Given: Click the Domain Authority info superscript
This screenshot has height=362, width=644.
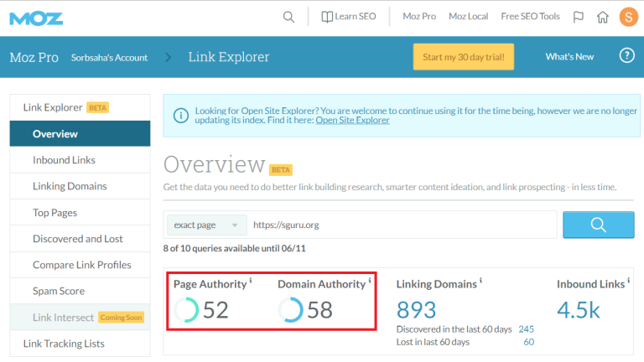Looking at the screenshot, I should click(370, 281).
